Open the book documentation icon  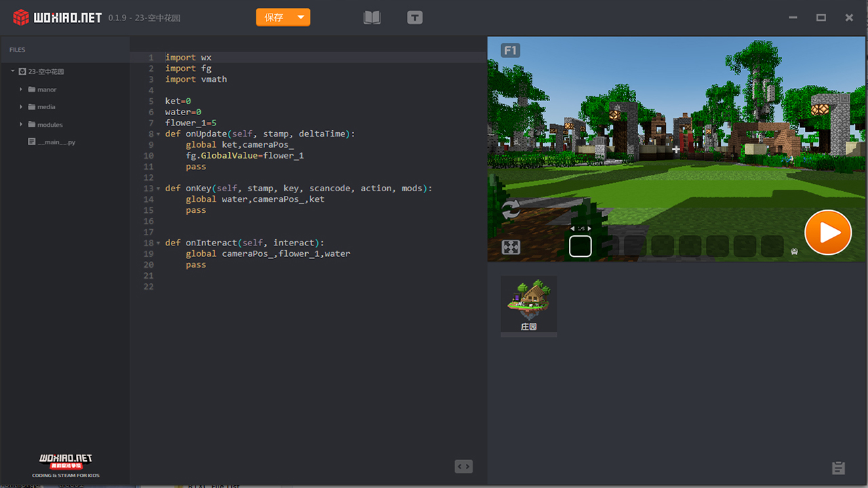tap(372, 18)
